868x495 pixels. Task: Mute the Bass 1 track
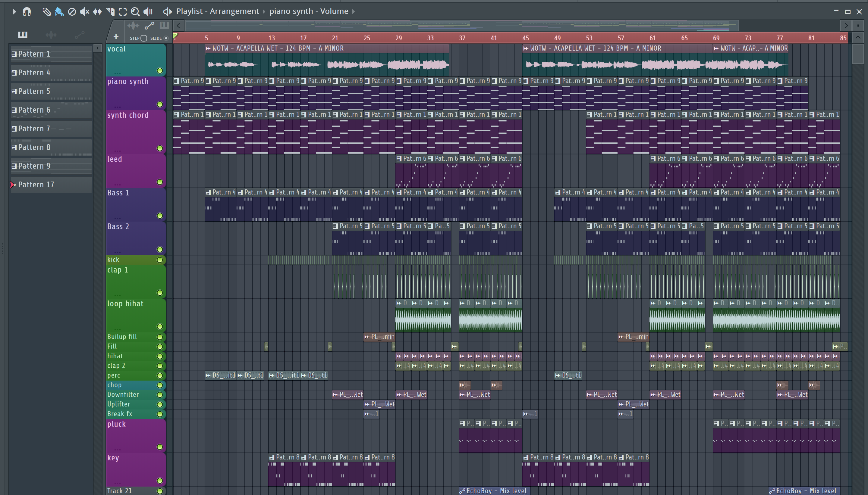pos(159,216)
